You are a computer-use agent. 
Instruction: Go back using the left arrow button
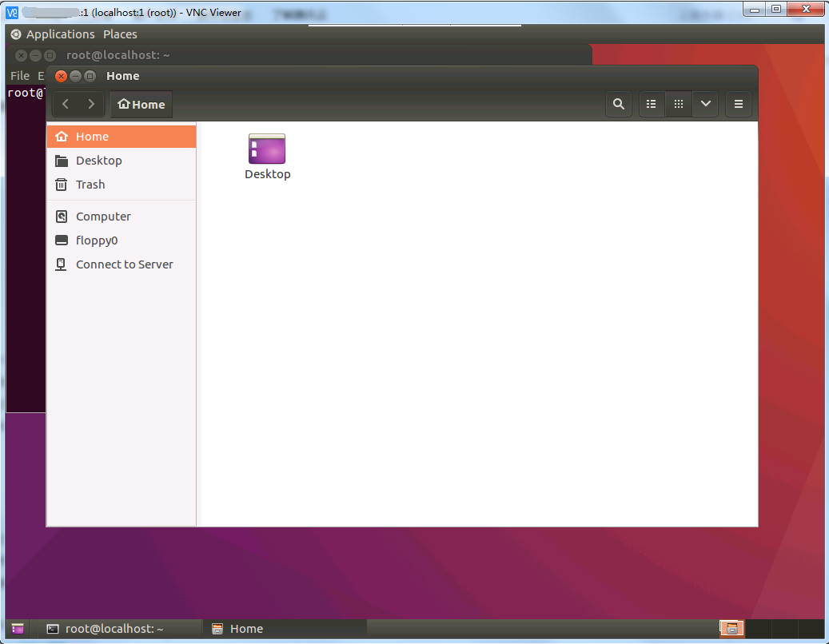(x=66, y=104)
